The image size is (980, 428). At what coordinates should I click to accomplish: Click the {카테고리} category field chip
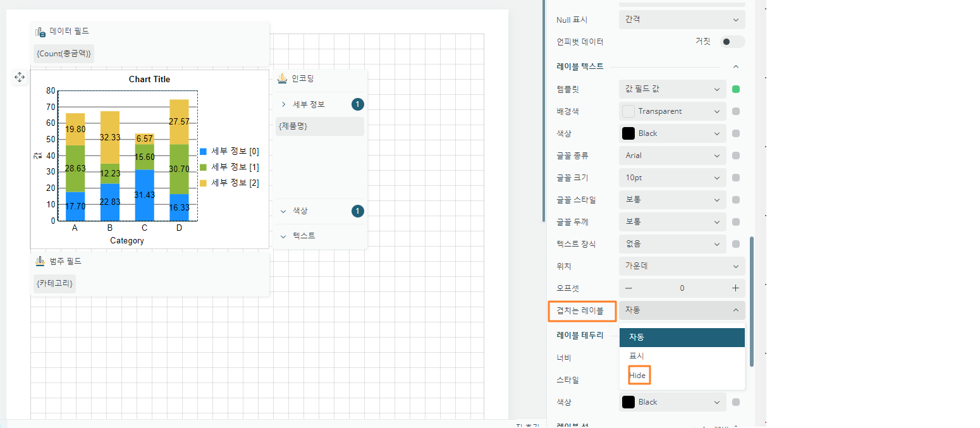55,284
